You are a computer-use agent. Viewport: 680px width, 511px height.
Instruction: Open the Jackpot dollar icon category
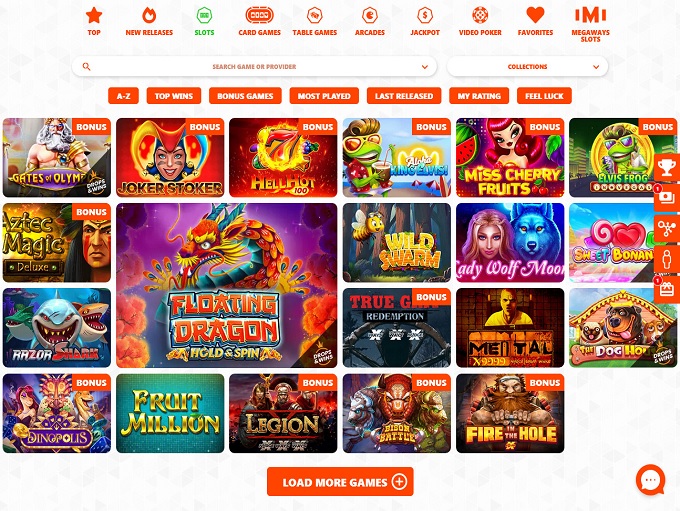point(425,15)
